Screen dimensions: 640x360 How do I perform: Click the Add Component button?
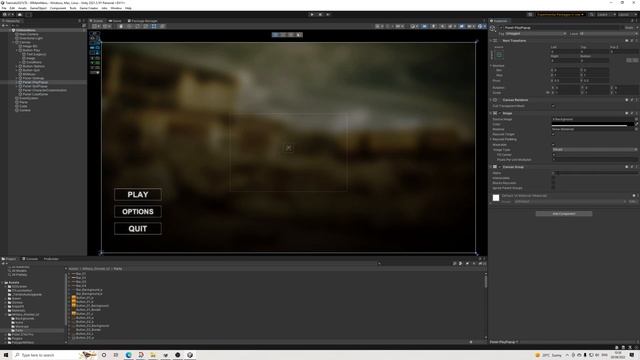click(x=564, y=213)
